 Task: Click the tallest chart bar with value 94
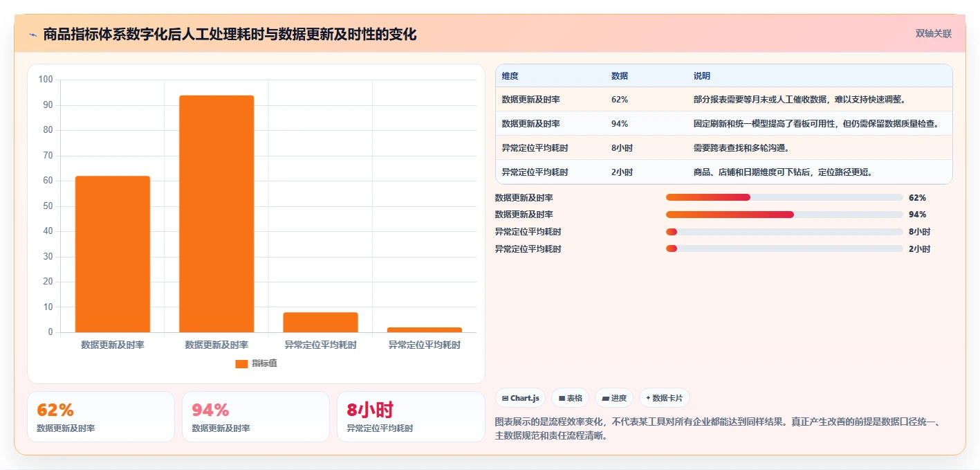click(x=216, y=214)
